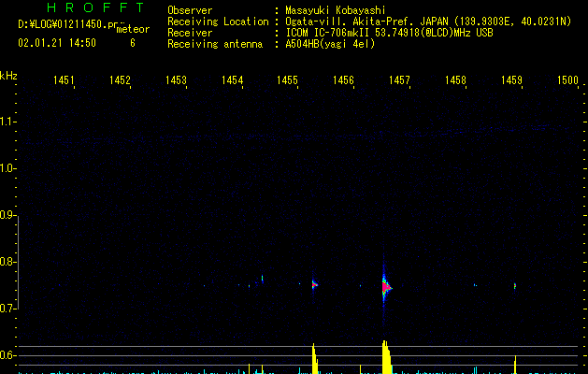588x374 pixels.
Task: Click the faint echo after 1454
Action: coord(262,279)
